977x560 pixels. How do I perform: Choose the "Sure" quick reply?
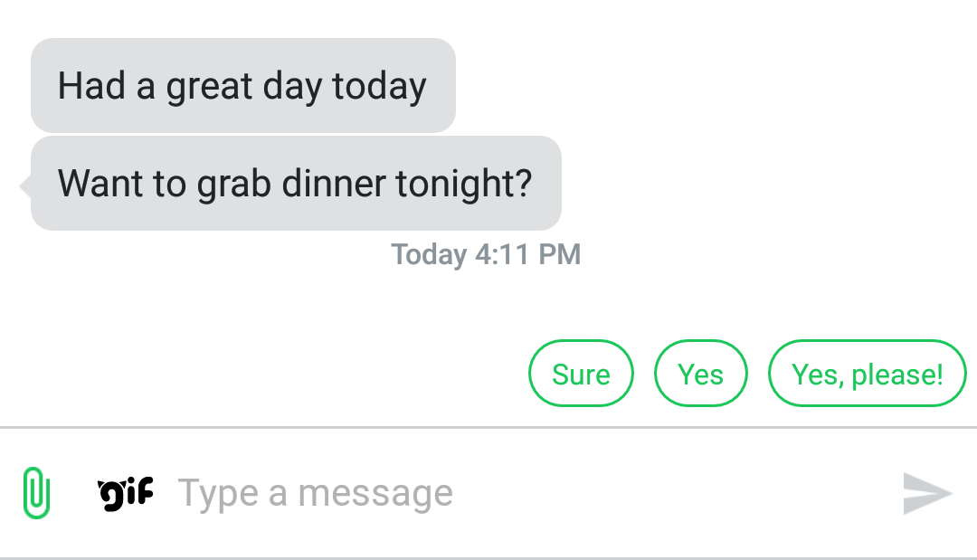(581, 374)
